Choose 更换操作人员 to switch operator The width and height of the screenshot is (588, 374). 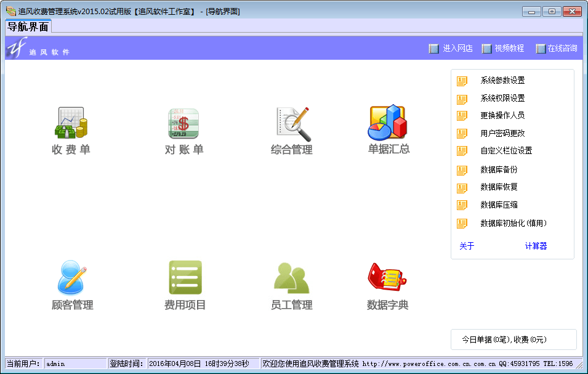tap(502, 116)
